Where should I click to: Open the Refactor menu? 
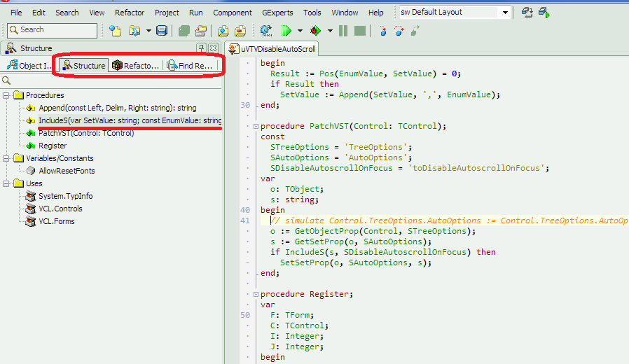pyautogui.click(x=130, y=13)
